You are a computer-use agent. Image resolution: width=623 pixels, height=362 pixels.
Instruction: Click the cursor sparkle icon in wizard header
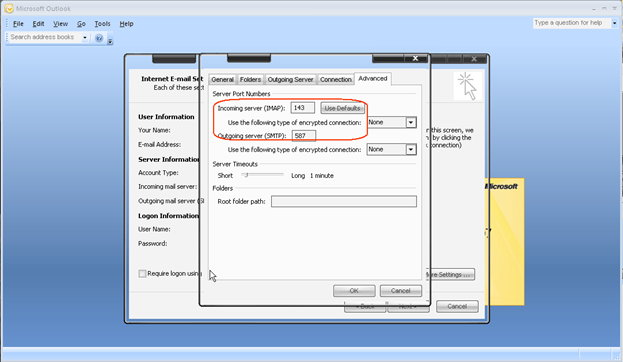pos(467,86)
